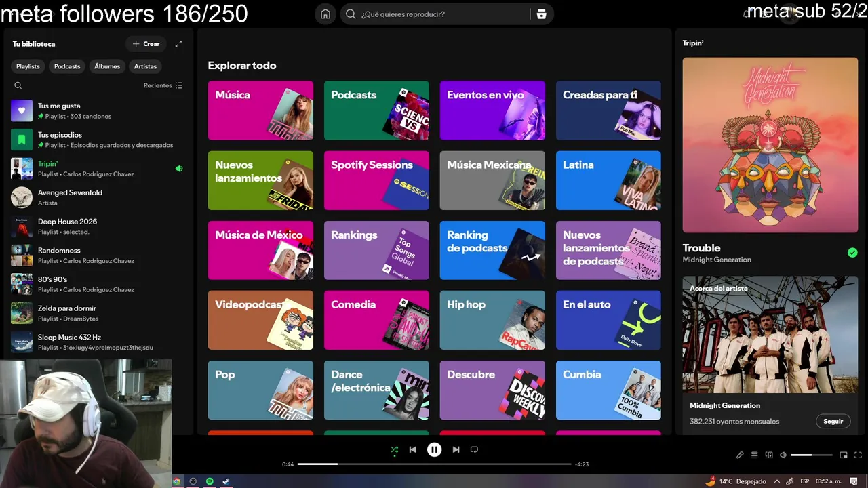Screen dimensions: 868x488
Task: Show hidden icons in the system tray
Action: pyautogui.click(x=777, y=481)
